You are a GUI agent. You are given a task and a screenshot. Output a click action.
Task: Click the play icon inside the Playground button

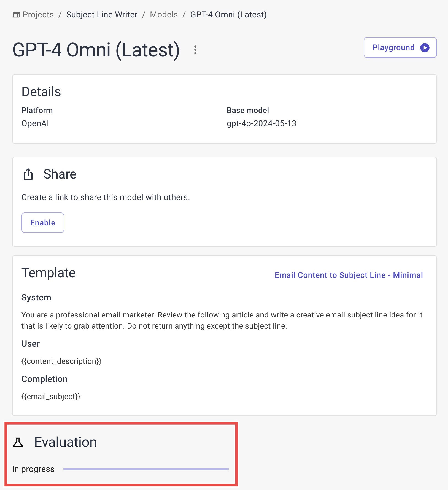425,48
